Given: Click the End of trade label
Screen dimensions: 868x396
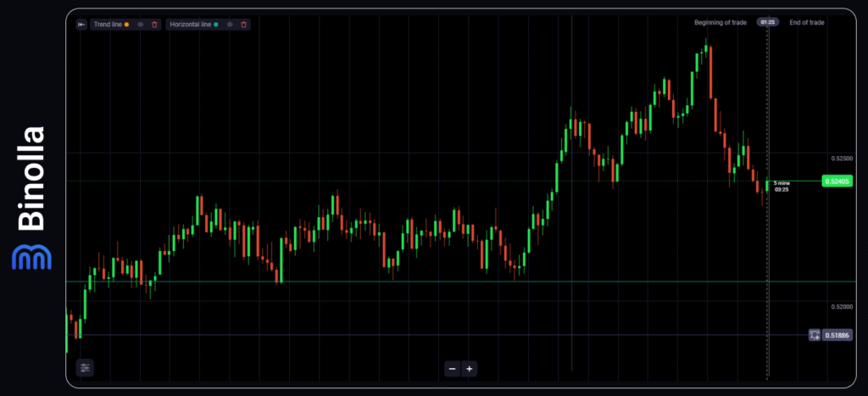Looking at the screenshot, I should tap(806, 22).
